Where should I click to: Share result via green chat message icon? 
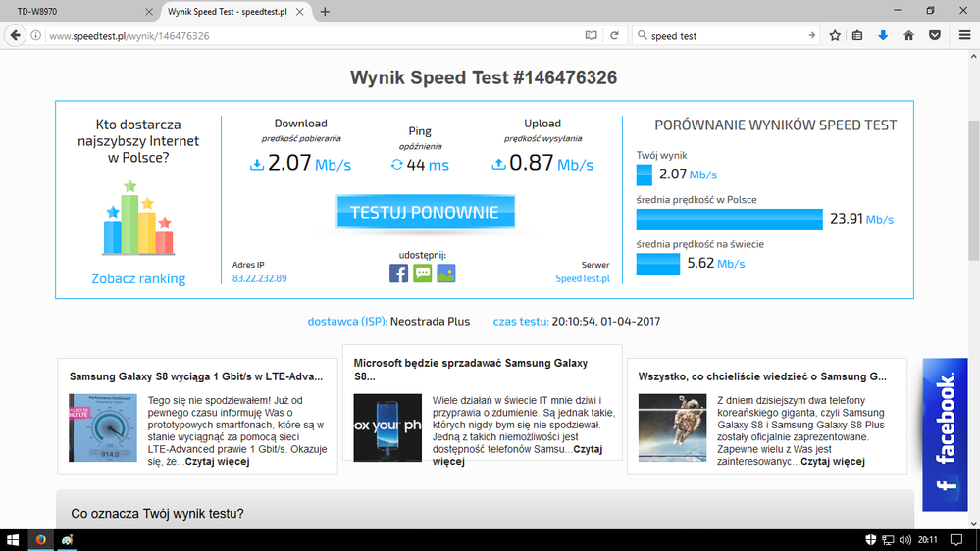pos(423,273)
